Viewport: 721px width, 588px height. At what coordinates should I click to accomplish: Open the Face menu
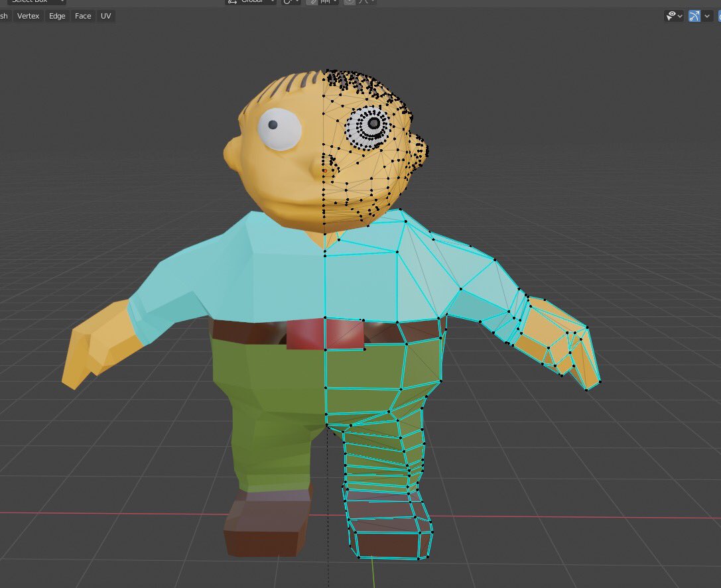tap(83, 16)
